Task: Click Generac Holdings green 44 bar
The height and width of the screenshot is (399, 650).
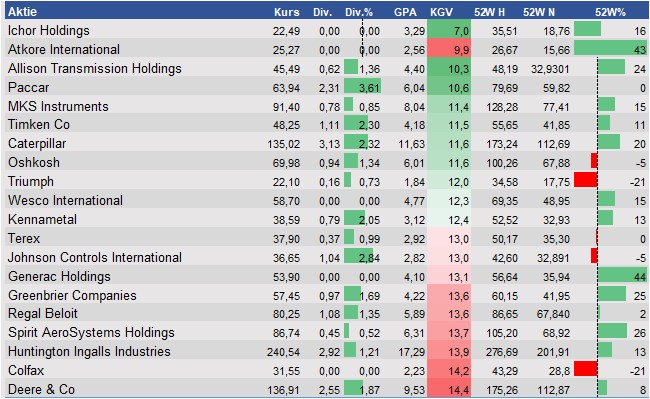Action: tap(622, 276)
